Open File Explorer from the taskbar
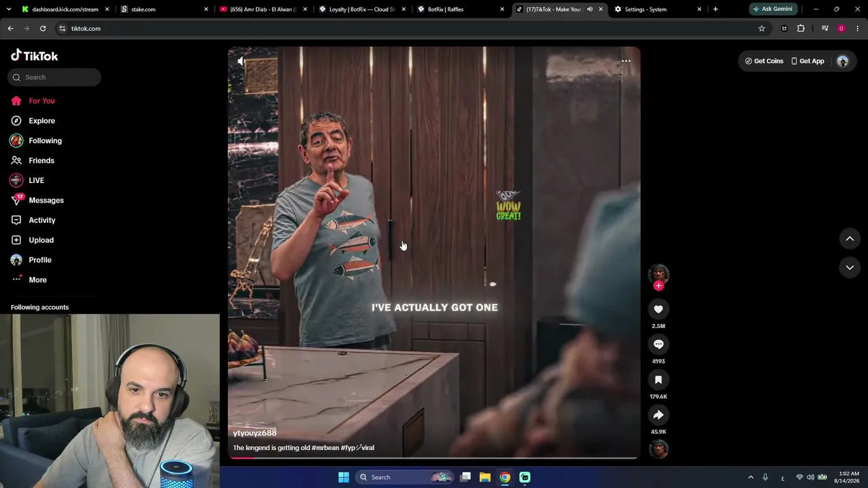Screen dimensions: 868x488 [485, 477]
